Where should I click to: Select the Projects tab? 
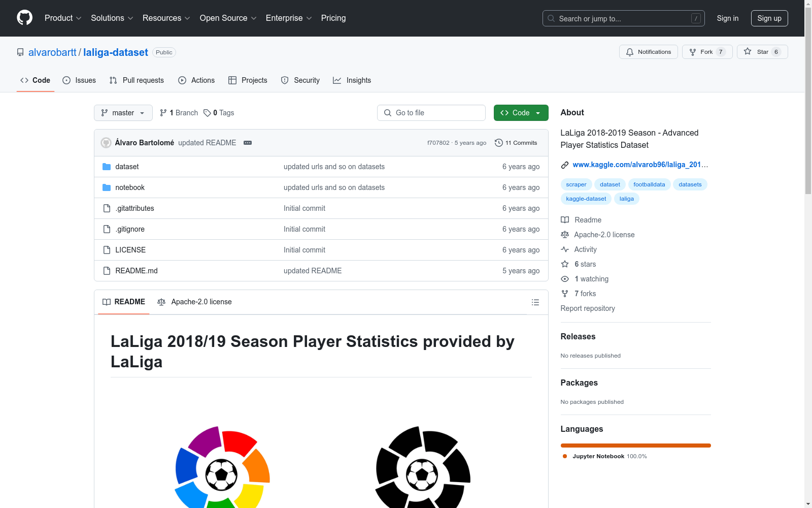pos(248,80)
